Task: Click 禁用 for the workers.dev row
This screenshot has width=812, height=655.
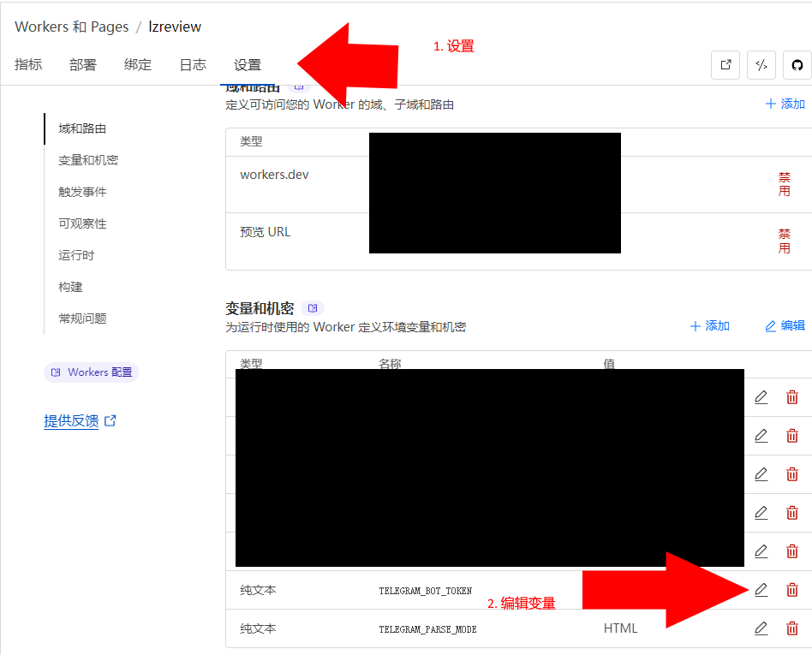Action: click(785, 184)
